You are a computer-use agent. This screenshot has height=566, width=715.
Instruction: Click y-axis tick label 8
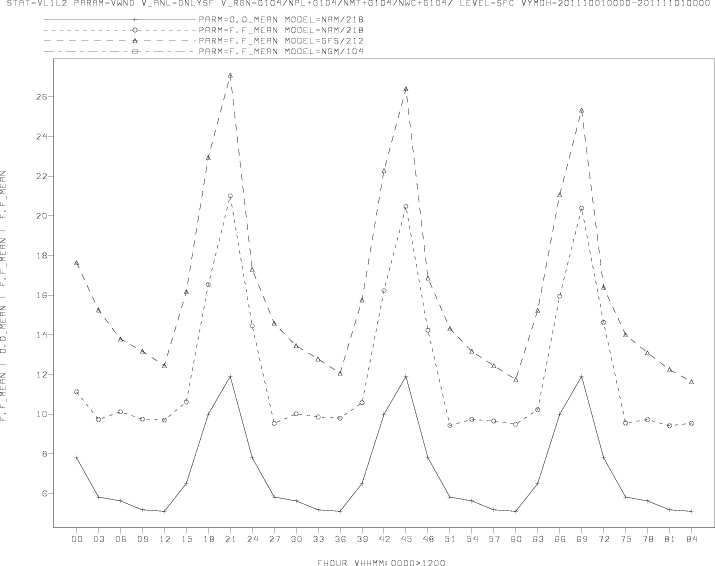click(x=44, y=454)
